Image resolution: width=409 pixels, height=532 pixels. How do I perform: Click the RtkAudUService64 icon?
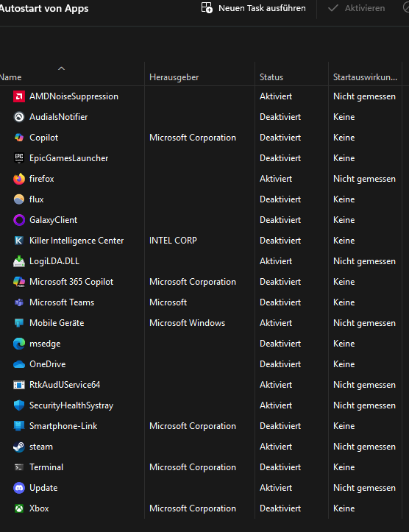tap(19, 385)
